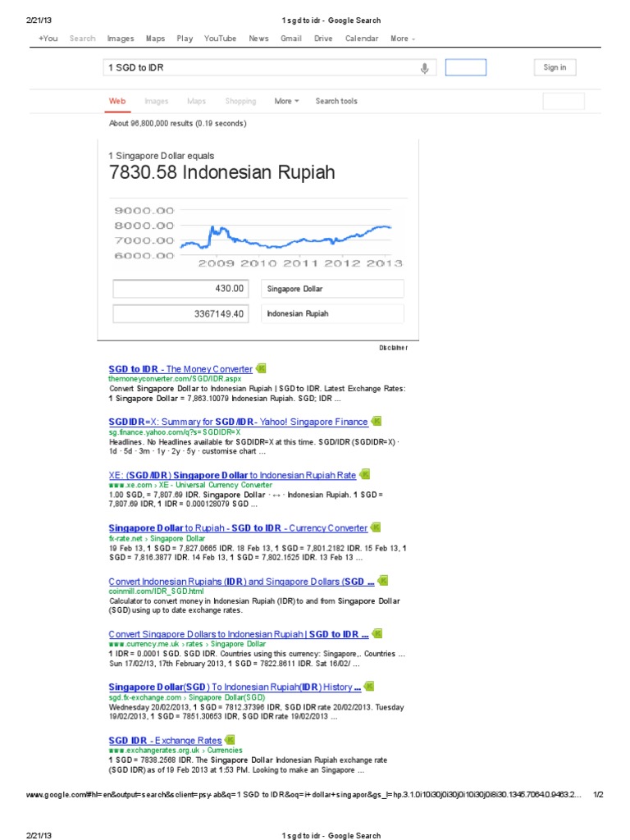Viewport: 630px width, 840px height.
Task: Click sg.finance.yahoo.com/q?s=SGDIDR=X URL text
Action: point(175,431)
